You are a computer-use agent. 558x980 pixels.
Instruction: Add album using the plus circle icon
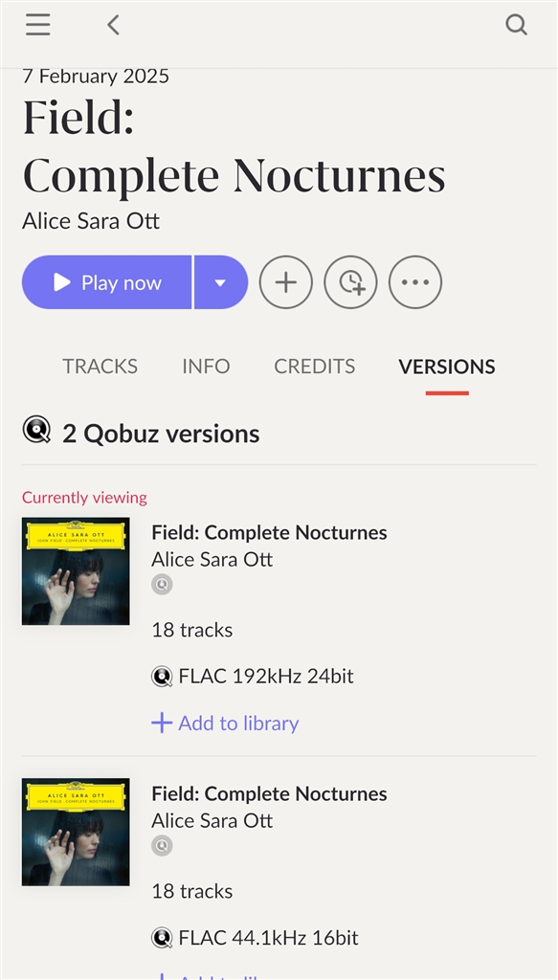click(x=286, y=282)
